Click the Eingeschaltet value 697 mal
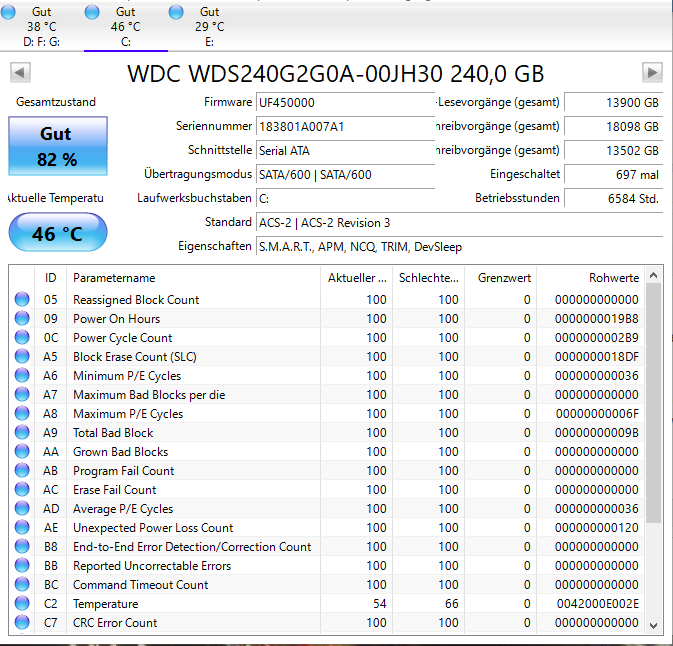Image resolution: width=673 pixels, height=646 pixels. pos(613,175)
